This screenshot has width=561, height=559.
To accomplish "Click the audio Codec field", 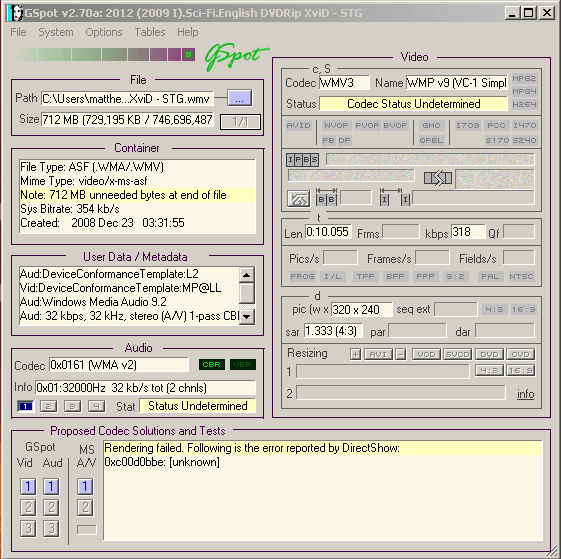I will pos(119,365).
